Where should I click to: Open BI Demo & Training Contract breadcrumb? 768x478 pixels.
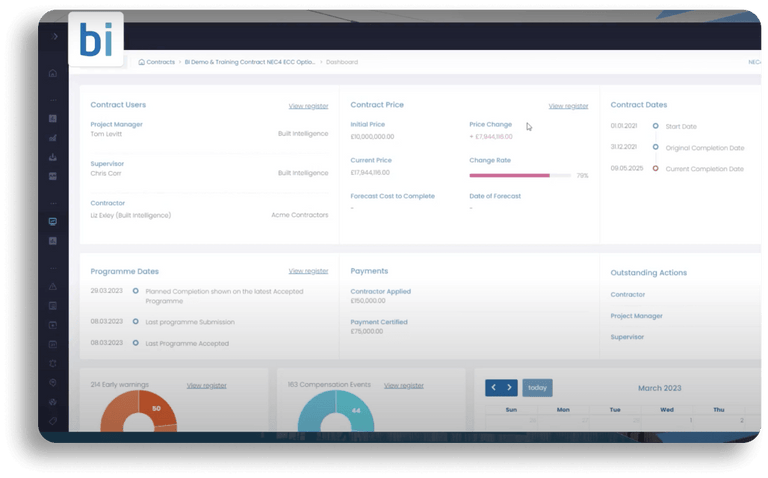pos(250,62)
